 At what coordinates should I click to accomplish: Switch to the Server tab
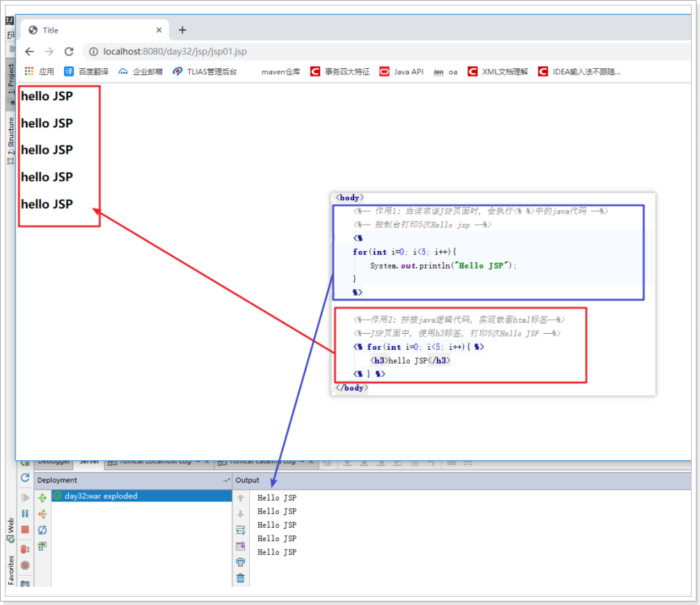(x=89, y=464)
